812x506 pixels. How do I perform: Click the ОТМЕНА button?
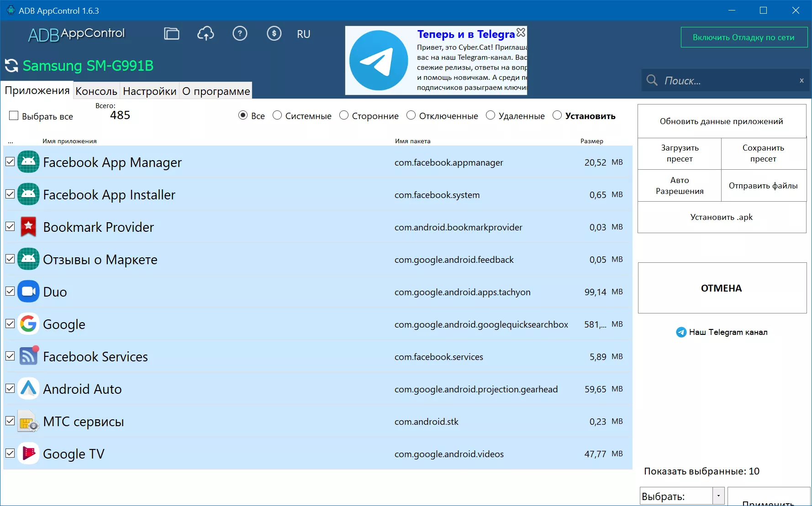click(722, 288)
